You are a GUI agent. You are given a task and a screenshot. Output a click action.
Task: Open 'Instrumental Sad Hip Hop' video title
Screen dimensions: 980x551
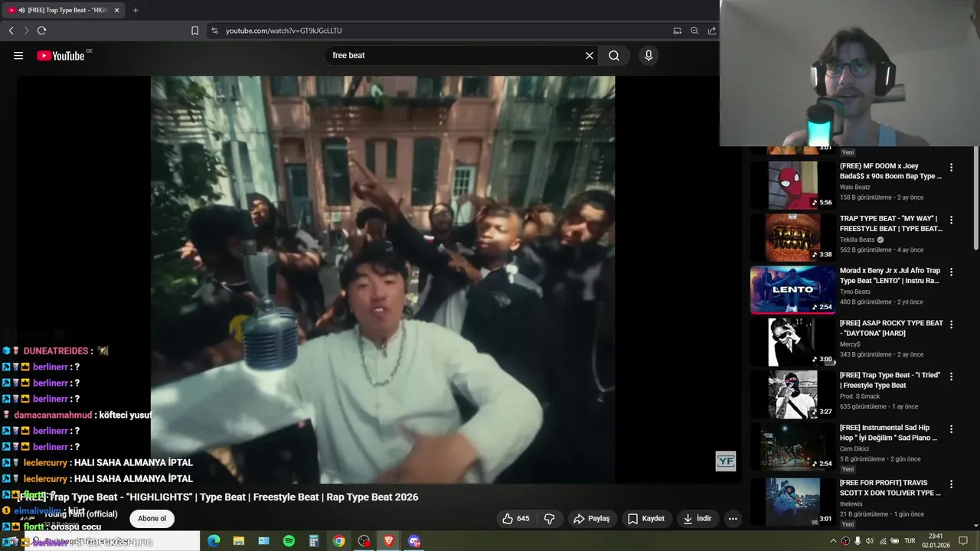[x=890, y=432]
